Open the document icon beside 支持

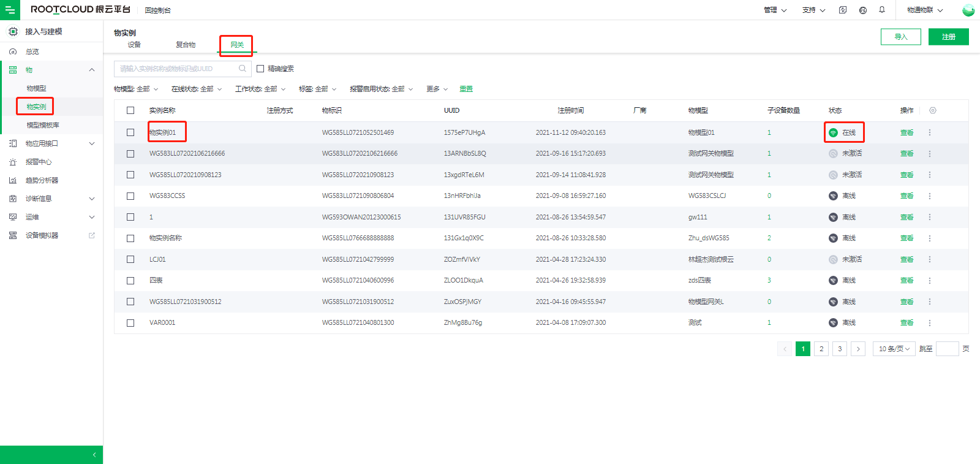click(x=843, y=10)
